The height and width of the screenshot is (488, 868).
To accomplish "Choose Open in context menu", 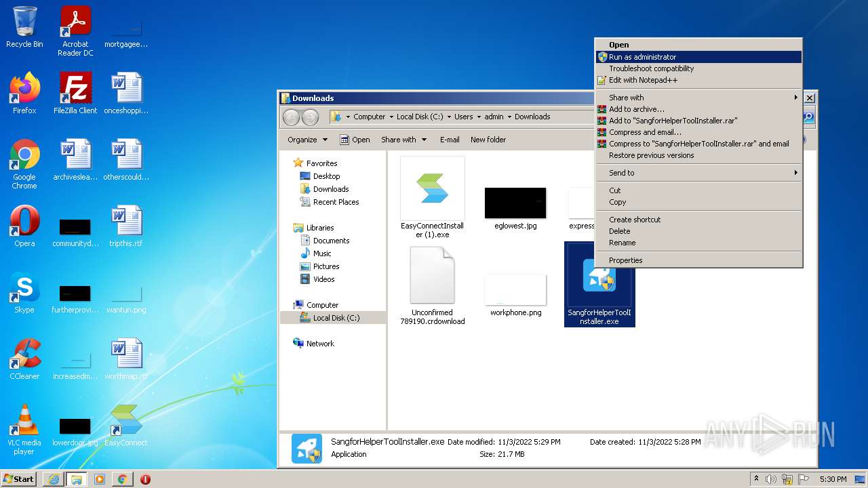I will coord(698,45).
